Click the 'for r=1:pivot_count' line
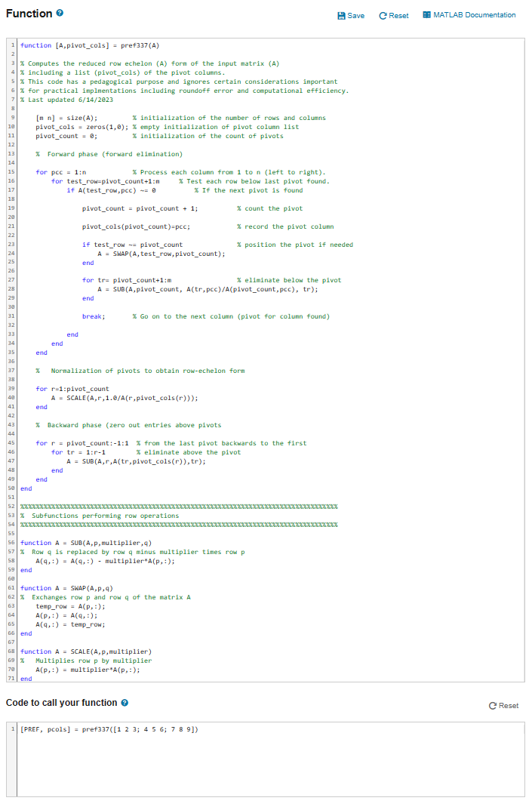532x810 pixels. (x=72, y=389)
